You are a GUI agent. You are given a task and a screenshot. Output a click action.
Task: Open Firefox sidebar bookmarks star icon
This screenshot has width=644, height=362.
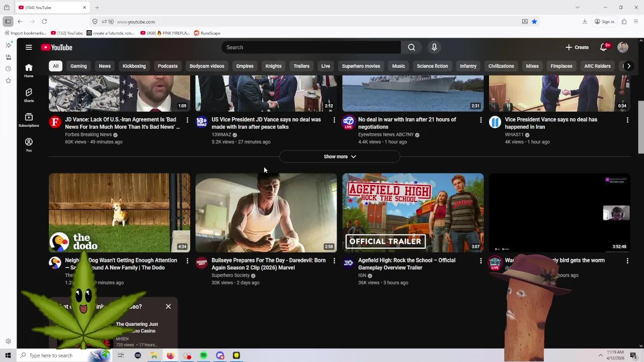pos(8,80)
